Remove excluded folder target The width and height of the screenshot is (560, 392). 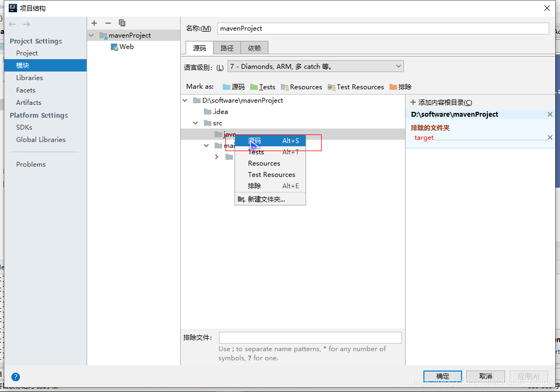tap(550, 138)
